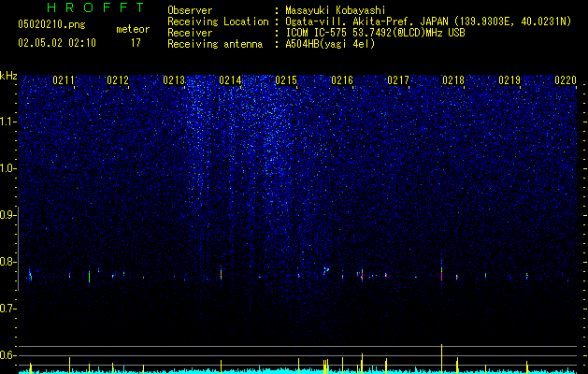Select the filename 05020210.png
Screen dimensions: 588x374
coord(51,24)
